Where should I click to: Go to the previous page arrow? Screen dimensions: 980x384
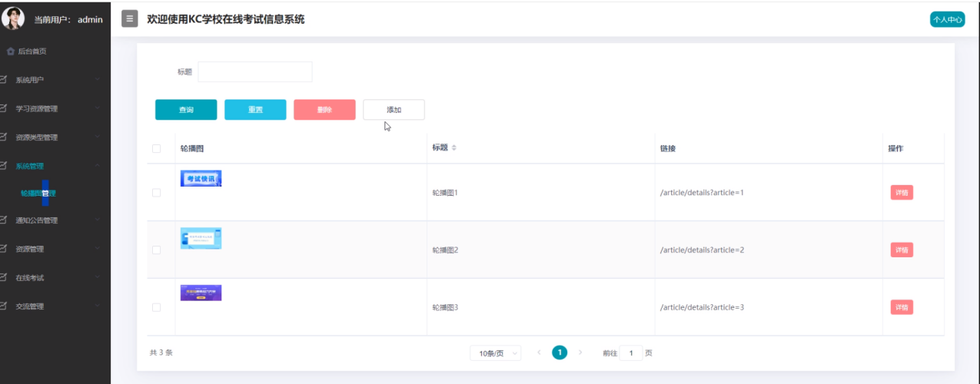point(539,353)
